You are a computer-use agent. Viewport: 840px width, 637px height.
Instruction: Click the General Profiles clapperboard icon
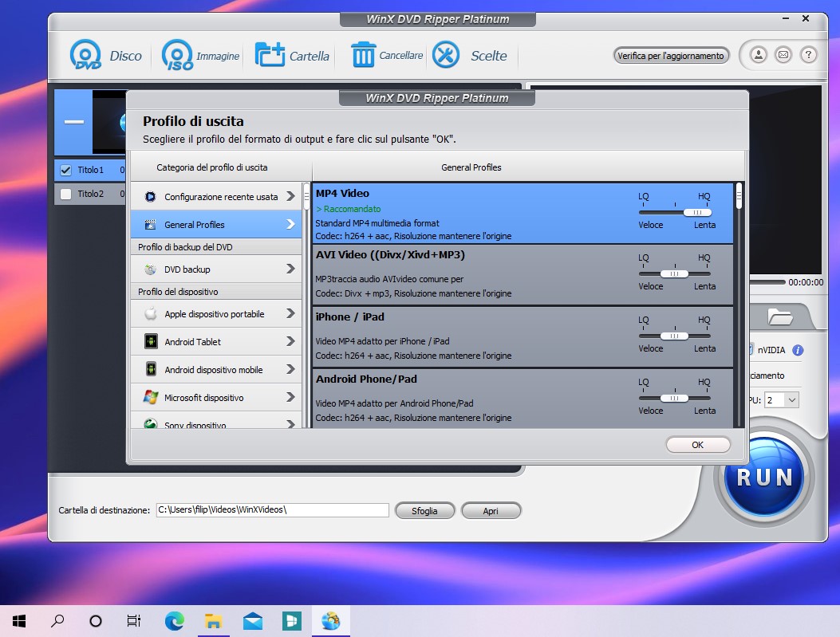[x=151, y=225]
